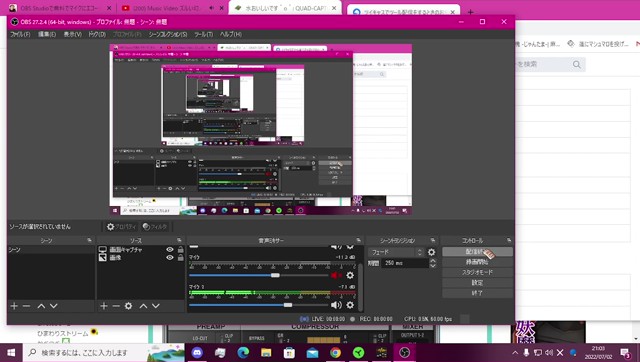Image resolution: width=640 pixels, height=362 pixels.
Task: Pop out the controls dock icon
Action: [509, 240]
